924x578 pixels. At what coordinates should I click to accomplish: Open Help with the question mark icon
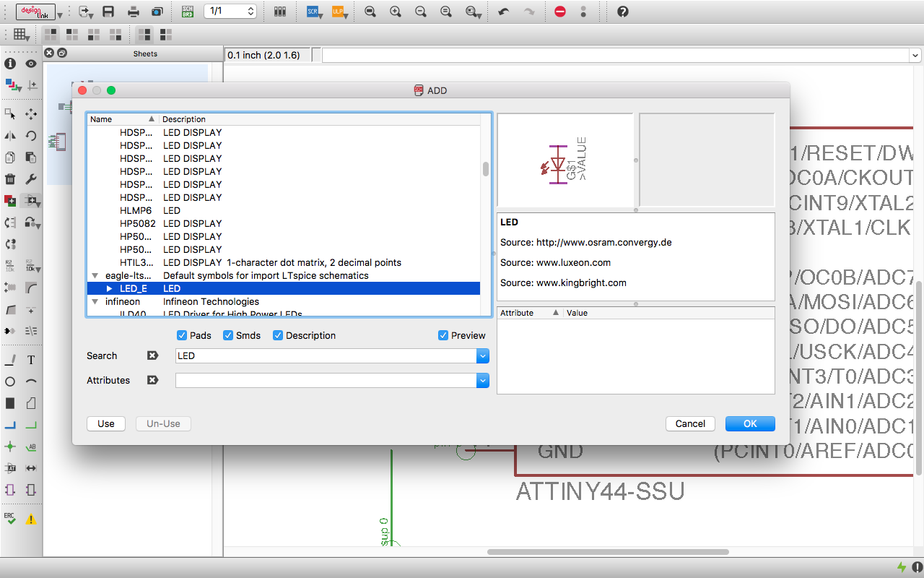point(623,12)
